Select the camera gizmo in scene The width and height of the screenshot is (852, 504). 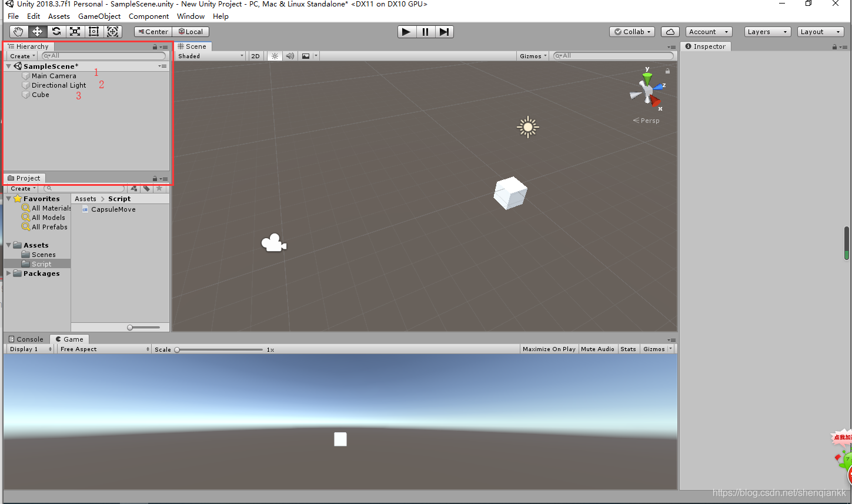pos(273,243)
